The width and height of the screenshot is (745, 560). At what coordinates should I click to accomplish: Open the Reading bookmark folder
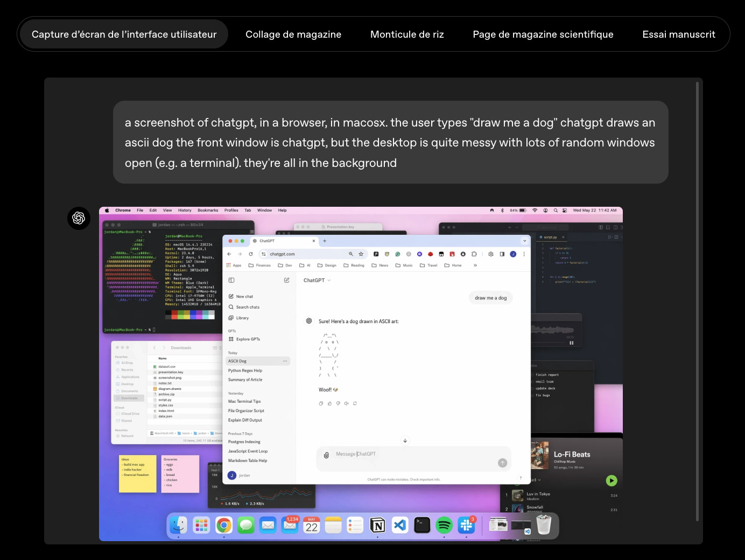click(354, 265)
